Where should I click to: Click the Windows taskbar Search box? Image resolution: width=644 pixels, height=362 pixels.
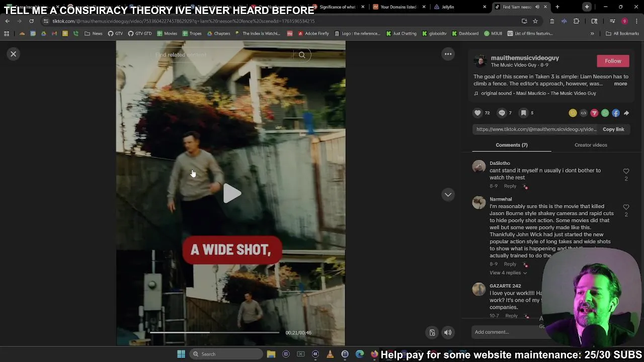point(226,354)
